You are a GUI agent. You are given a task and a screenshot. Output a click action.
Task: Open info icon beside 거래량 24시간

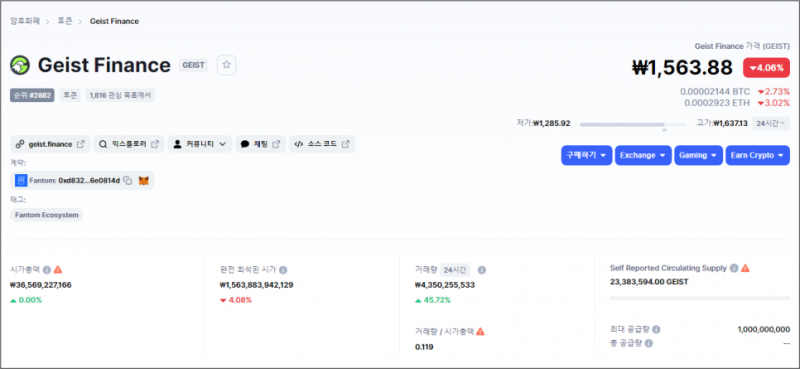pos(482,269)
